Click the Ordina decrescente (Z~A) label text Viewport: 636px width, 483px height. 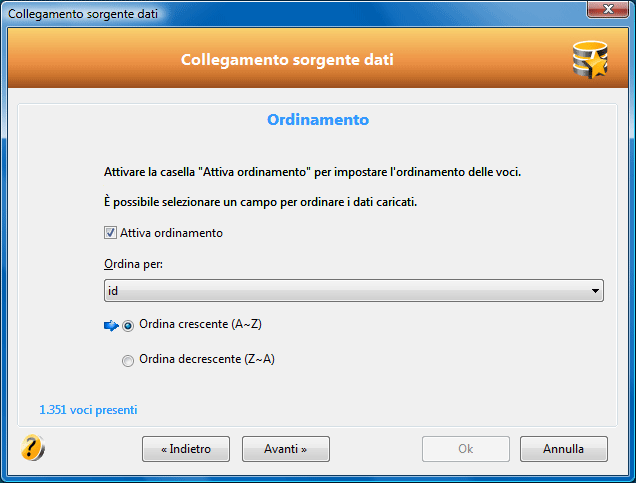(x=207, y=359)
